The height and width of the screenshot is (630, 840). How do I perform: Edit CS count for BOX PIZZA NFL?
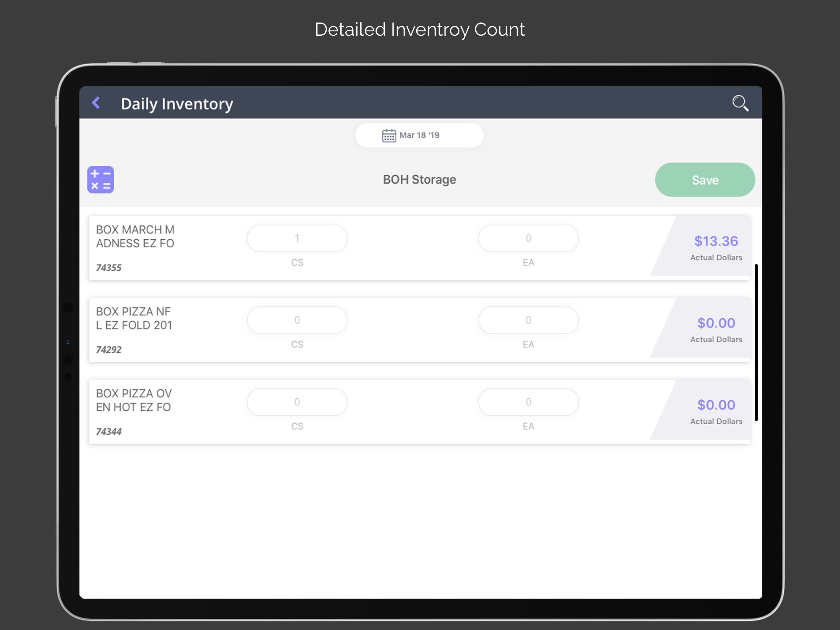297,320
